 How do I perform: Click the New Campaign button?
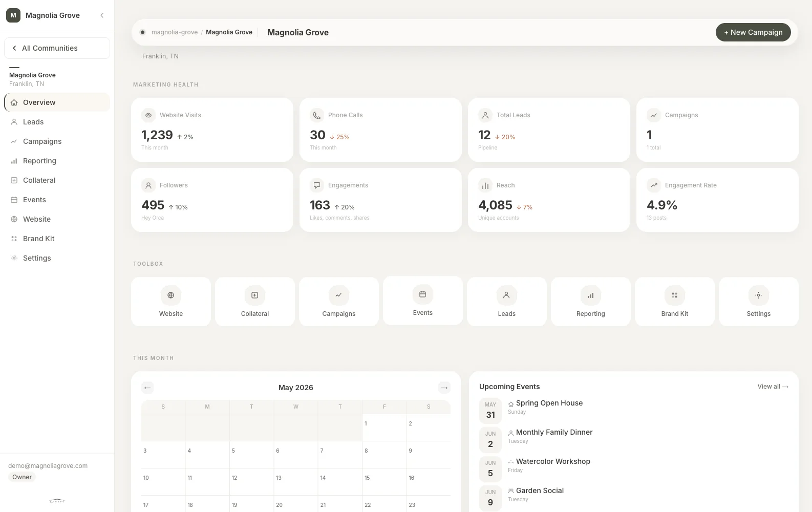[753, 32]
